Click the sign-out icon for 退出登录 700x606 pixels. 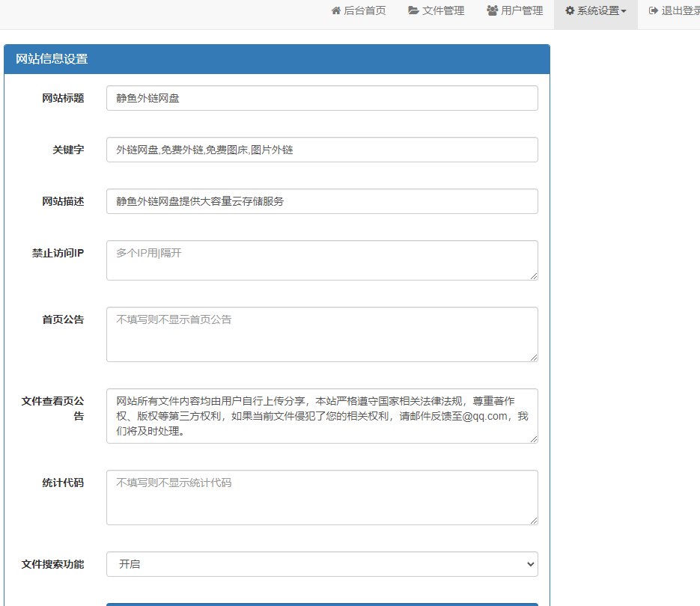pyautogui.click(x=654, y=11)
